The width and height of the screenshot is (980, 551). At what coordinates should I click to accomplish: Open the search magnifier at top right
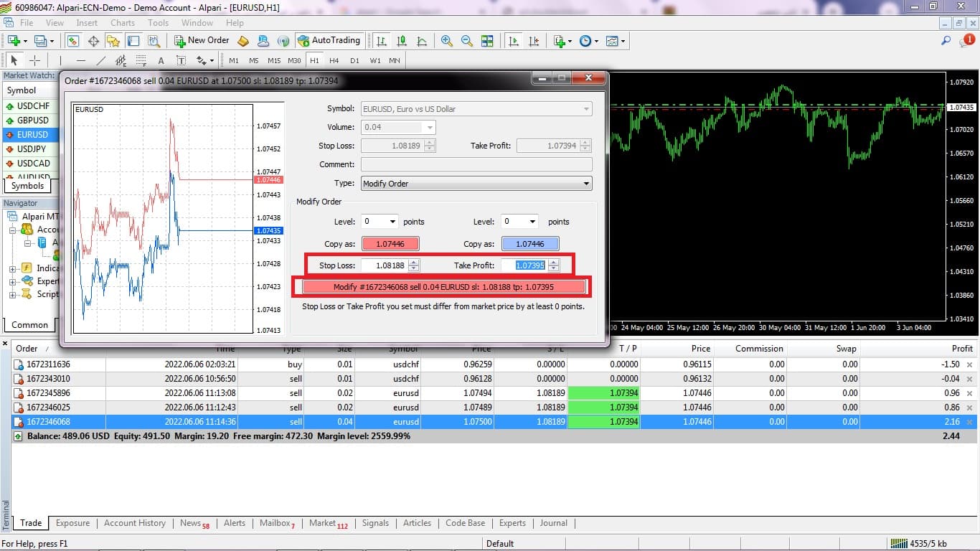(946, 41)
